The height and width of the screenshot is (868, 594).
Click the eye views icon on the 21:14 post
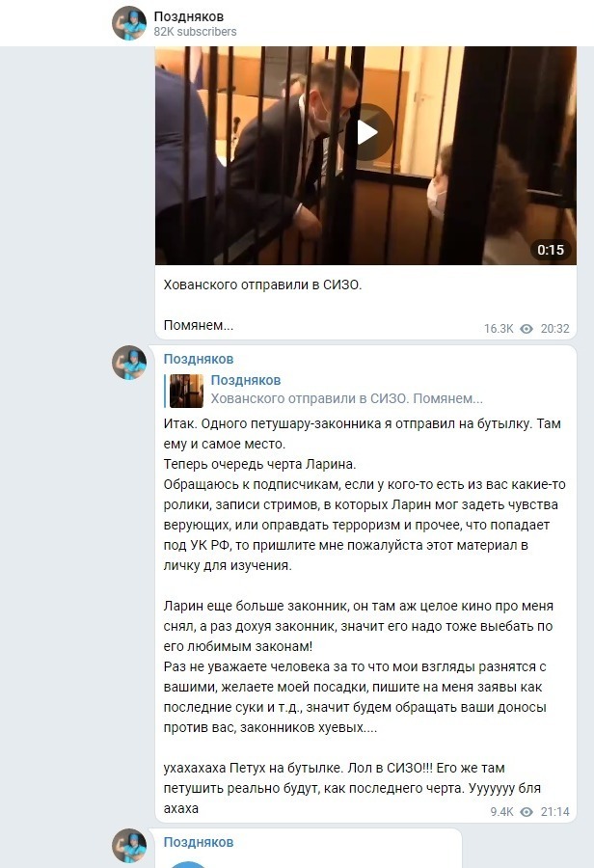[526, 811]
